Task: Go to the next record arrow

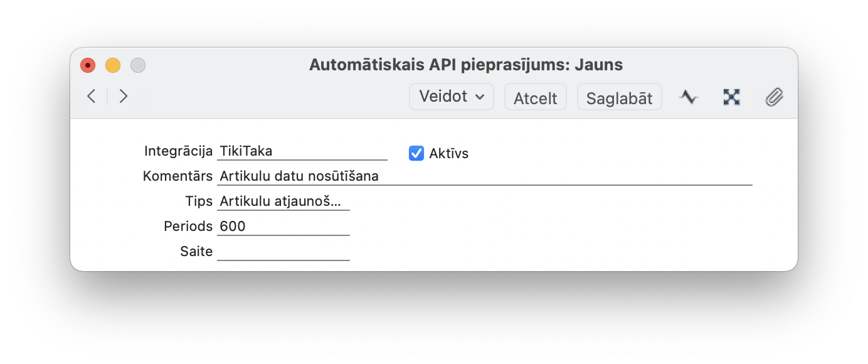Action: pyautogui.click(x=124, y=96)
